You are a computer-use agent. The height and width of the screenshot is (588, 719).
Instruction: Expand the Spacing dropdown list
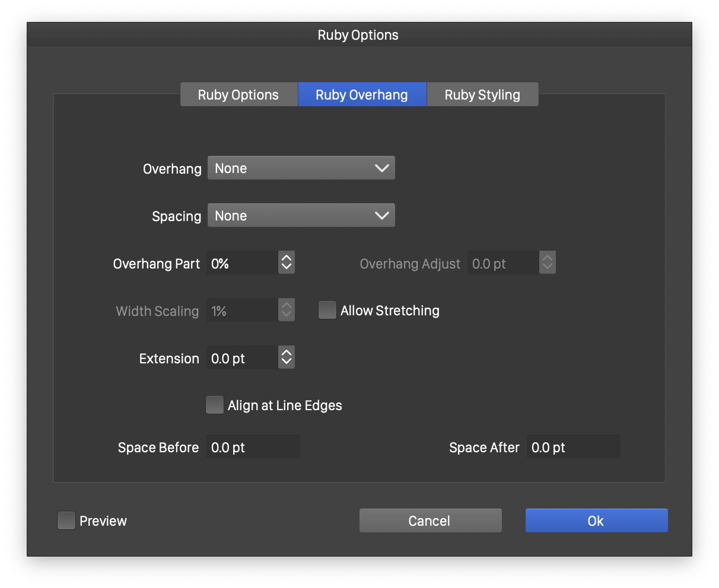301,216
